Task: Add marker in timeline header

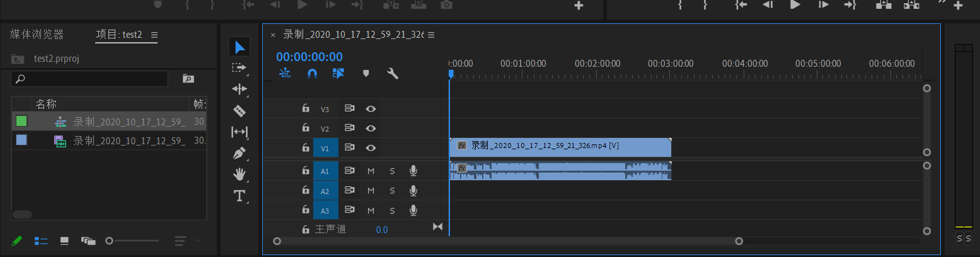Action: [366, 74]
